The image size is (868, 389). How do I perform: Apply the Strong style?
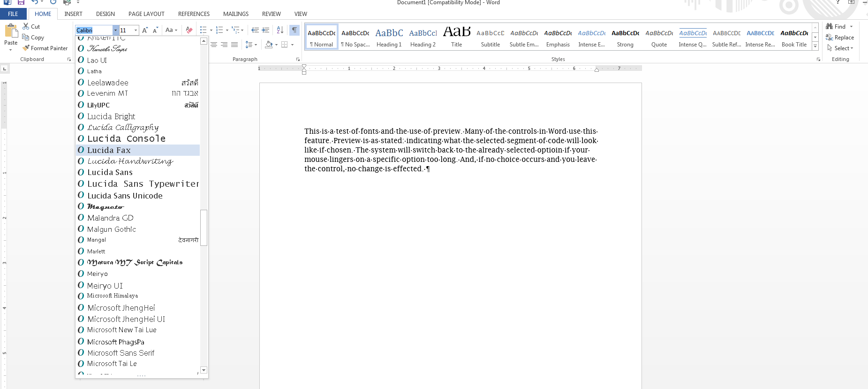click(625, 37)
